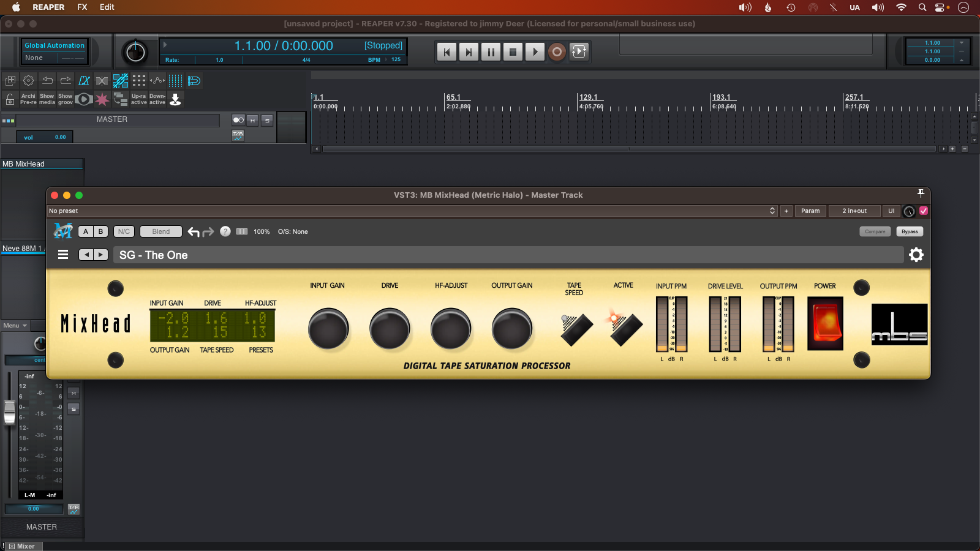Open the 2 in+out pin connector menu
The height and width of the screenshot is (551, 980).
[854, 211]
